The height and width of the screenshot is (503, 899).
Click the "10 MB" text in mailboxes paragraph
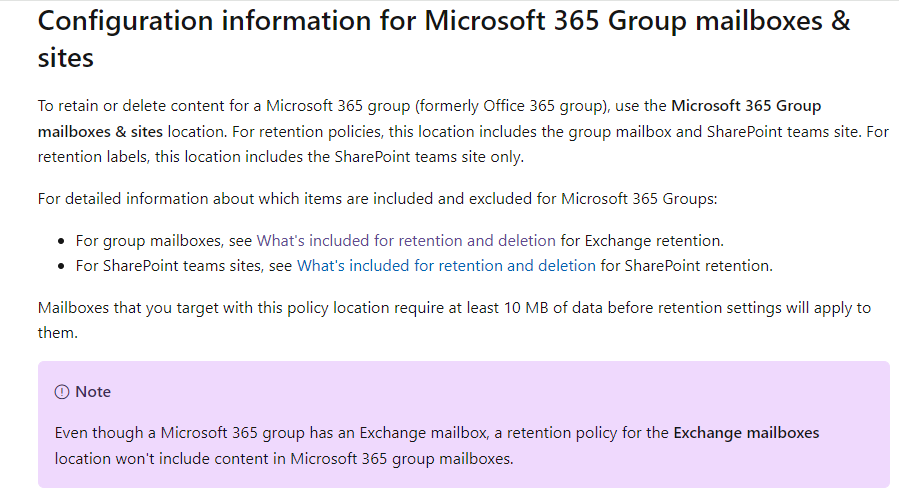tap(526, 308)
